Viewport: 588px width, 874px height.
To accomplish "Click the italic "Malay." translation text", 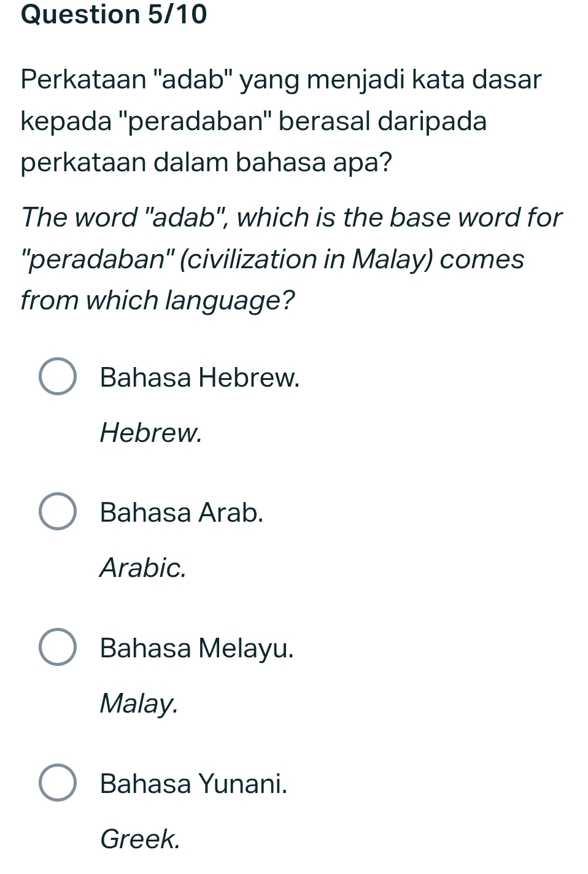I will pyautogui.click(x=139, y=703).
